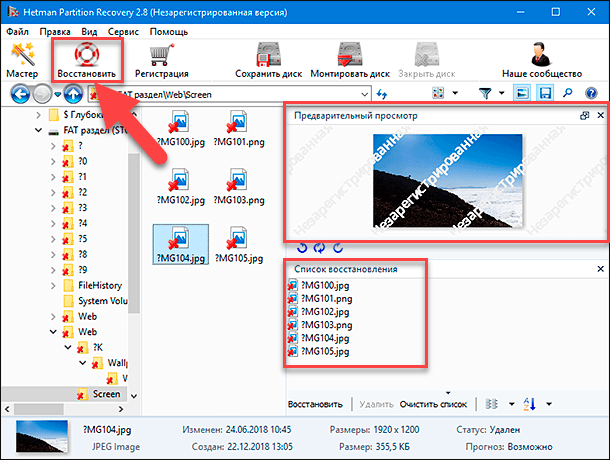Image resolution: width=610 pixels, height=460 pixels.
Task: Open the address bar path dropdown
Action: pos(365,94)
